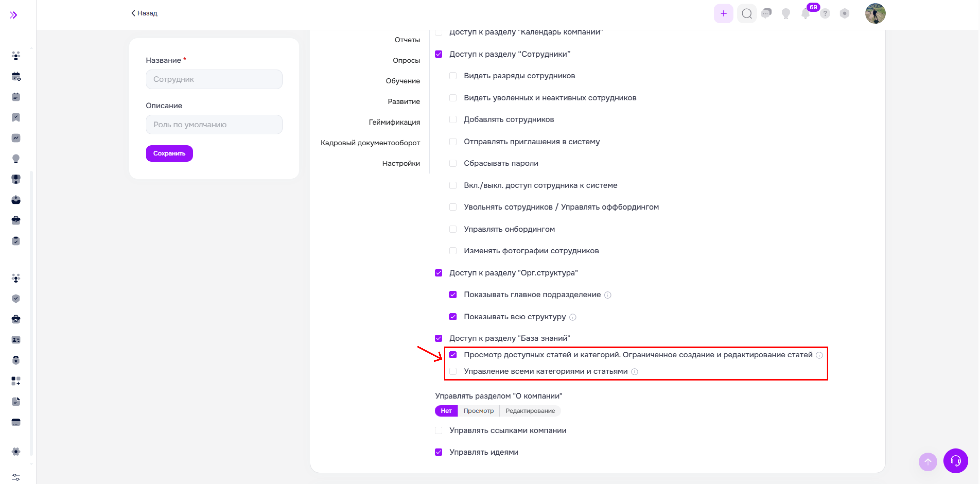Select "Просмотр" option for О компании
The height and width of the screenshot is (484, 980).
[478, 411]
